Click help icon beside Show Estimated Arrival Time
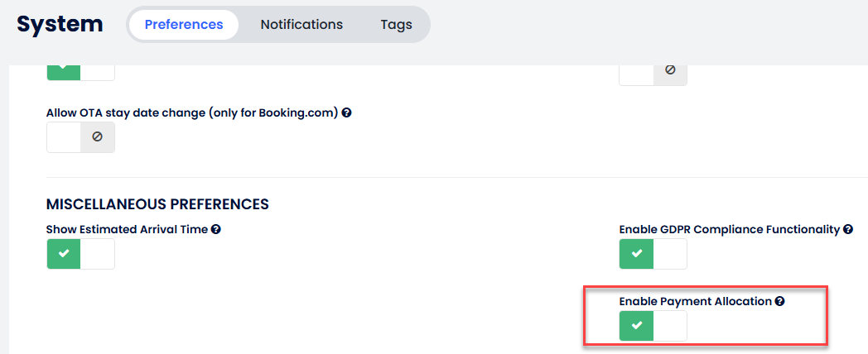Image resolution: width=868 pixels, height=354 pixels. [x=215, y=229]
